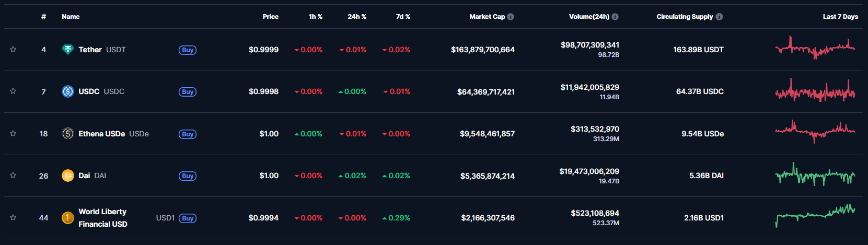The height and width of the screenshot is (245, 868).
Task: Click circulating supply 5.36B DAI
Action: (x=707, y=176)
